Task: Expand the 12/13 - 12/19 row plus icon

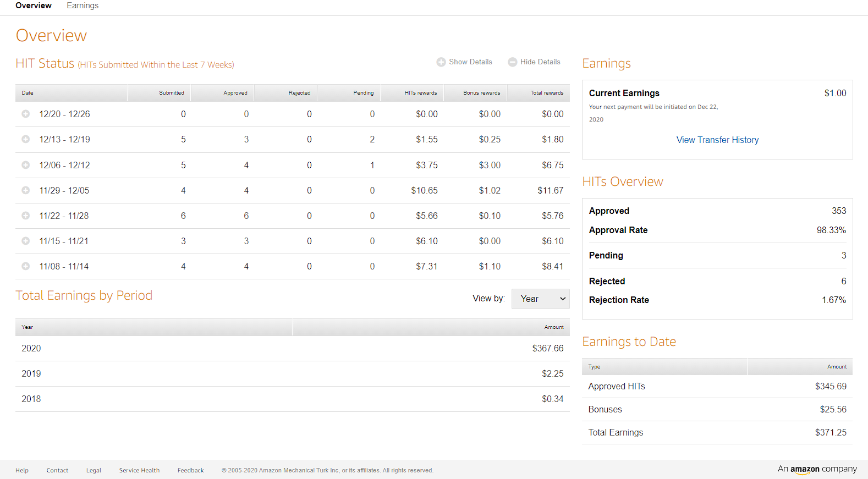Action: tap(25, 139)
